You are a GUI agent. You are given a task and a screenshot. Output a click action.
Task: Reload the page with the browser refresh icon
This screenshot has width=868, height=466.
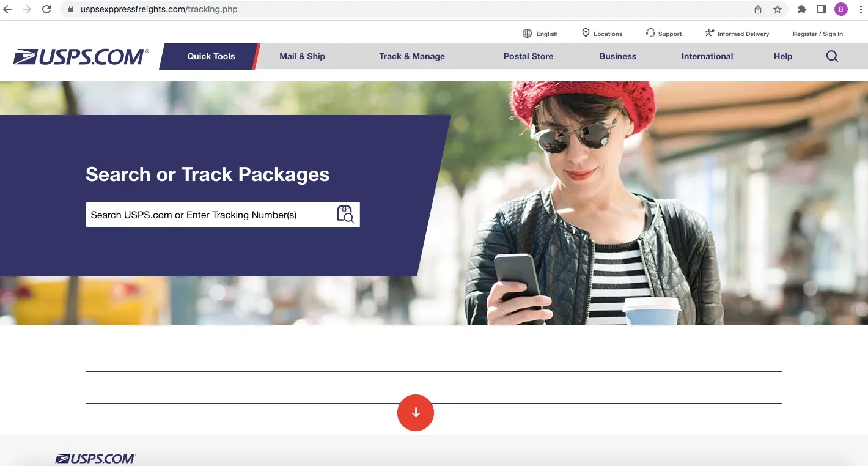[46, 9]
